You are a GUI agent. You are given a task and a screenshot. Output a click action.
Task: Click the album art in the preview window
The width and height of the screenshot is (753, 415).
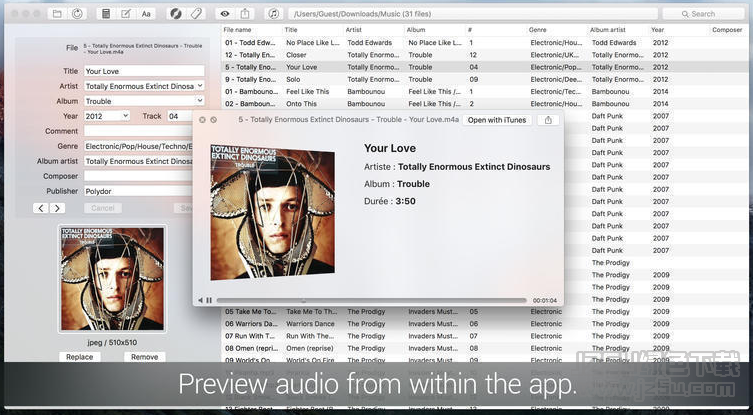(272, 212)
